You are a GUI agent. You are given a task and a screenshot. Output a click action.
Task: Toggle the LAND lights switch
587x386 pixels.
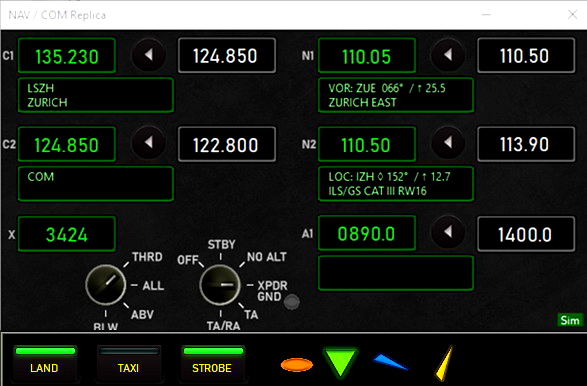(45, 362)
